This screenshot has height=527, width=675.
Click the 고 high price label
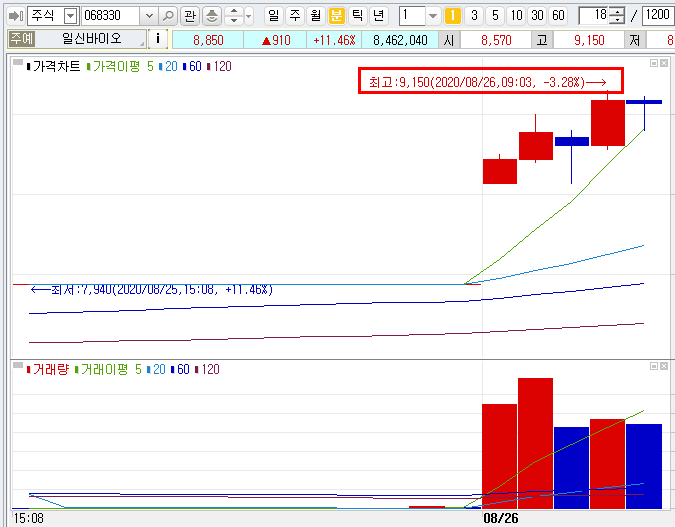click(x=542, y=40)
